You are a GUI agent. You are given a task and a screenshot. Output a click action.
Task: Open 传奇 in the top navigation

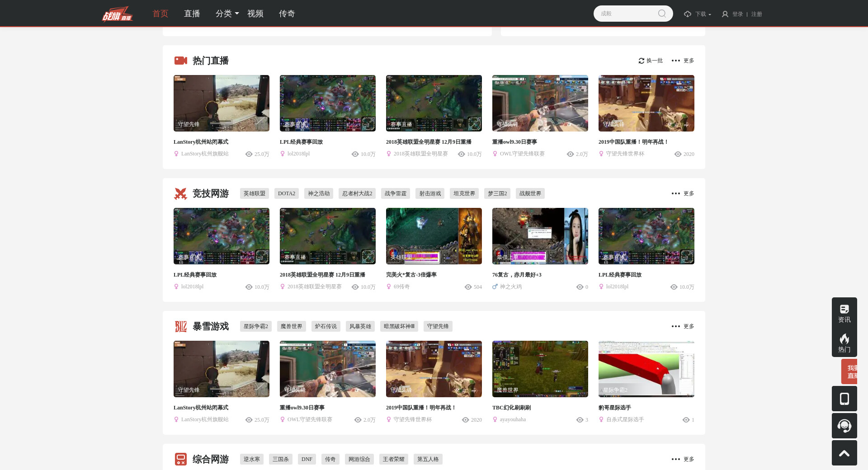(287, 14)
